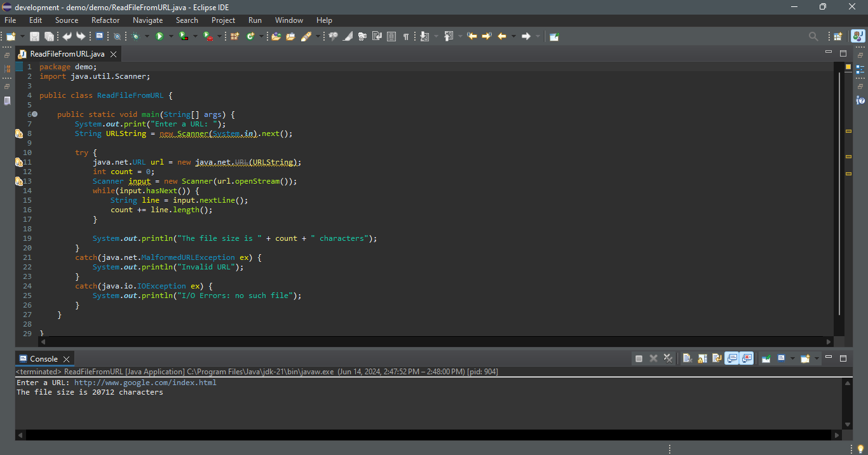Select the ReadFileFromURL.java editor tab

click(x=67, y=54)
